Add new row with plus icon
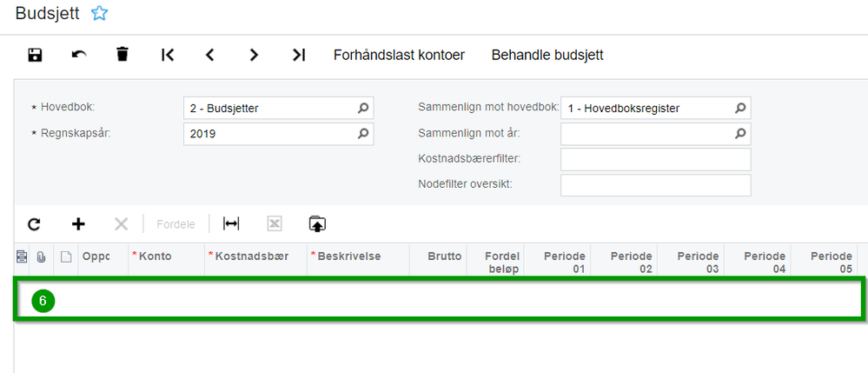The image size is (868, 373). [78, 223]
